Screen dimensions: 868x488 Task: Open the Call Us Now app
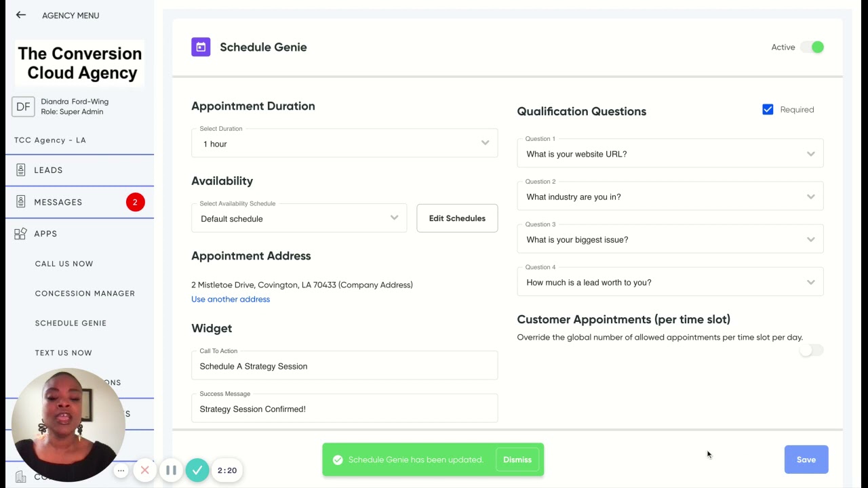[x=64, y=264]
